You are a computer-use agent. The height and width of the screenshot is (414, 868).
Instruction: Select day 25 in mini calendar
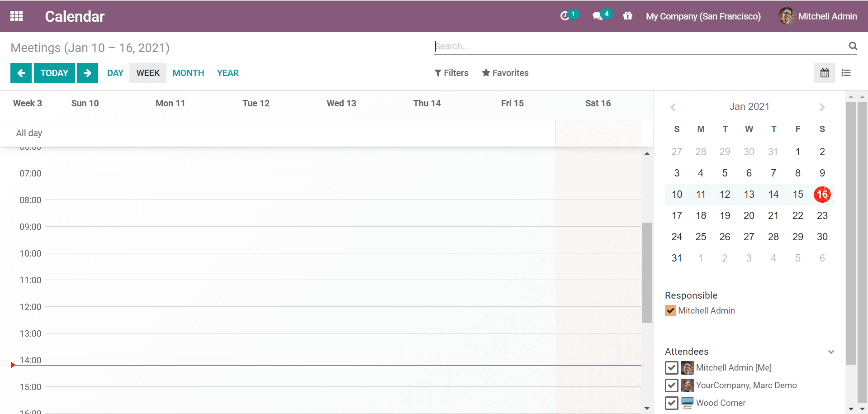pos(701,237)
